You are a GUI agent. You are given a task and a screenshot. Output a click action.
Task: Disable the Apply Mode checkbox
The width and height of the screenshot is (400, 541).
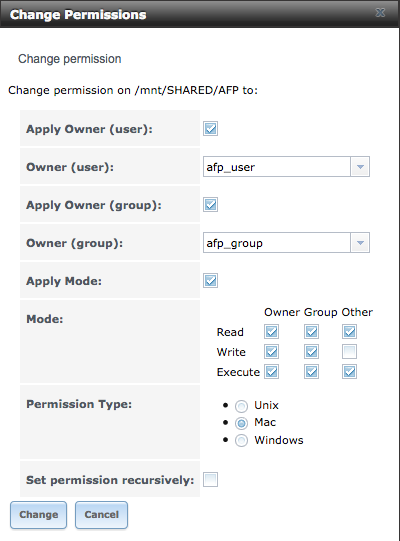[x=210, y=281]
